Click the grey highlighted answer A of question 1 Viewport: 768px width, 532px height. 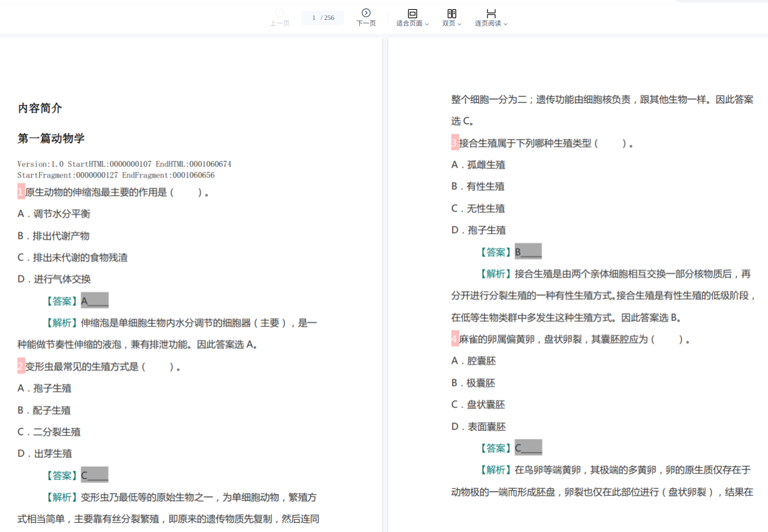point(94,301)
